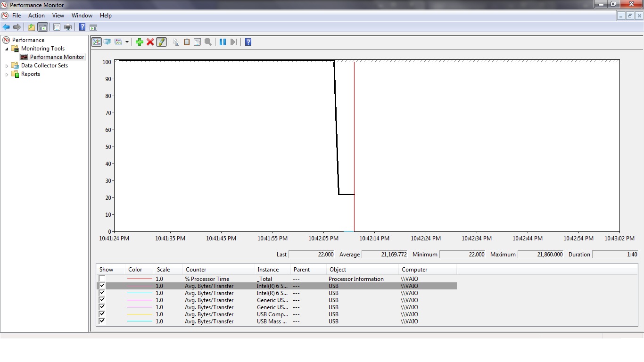The width and height of the screenshot is (644, 362).
Task: Click the Last value field showing 22.000
Action: pyautogui.click(x=312, y=255)
